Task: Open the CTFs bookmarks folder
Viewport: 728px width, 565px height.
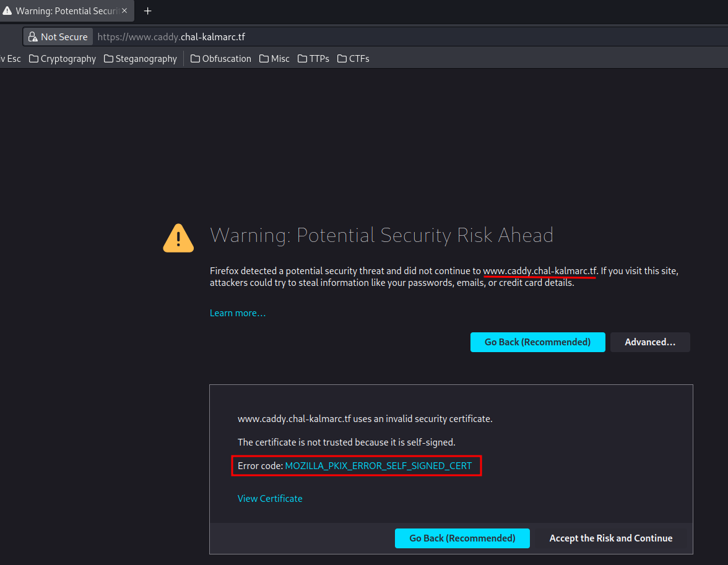Action: click(x=353, y=59)
